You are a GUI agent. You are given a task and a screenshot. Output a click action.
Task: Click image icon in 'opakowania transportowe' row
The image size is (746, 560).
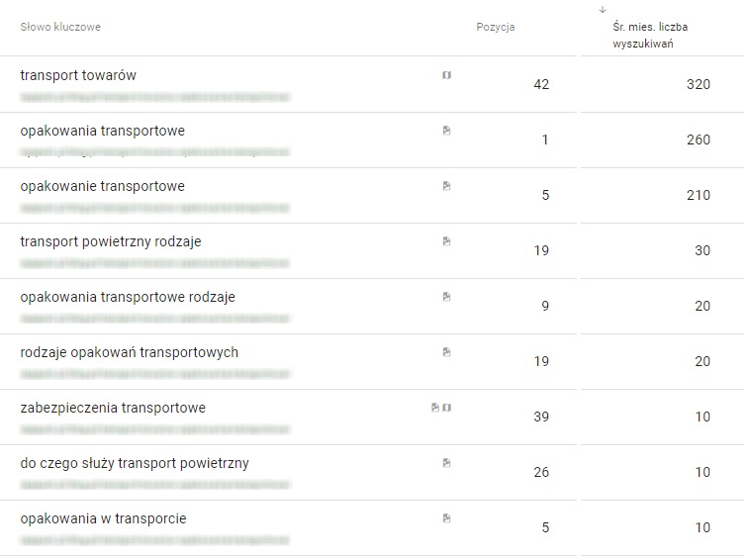pos(446,130)
